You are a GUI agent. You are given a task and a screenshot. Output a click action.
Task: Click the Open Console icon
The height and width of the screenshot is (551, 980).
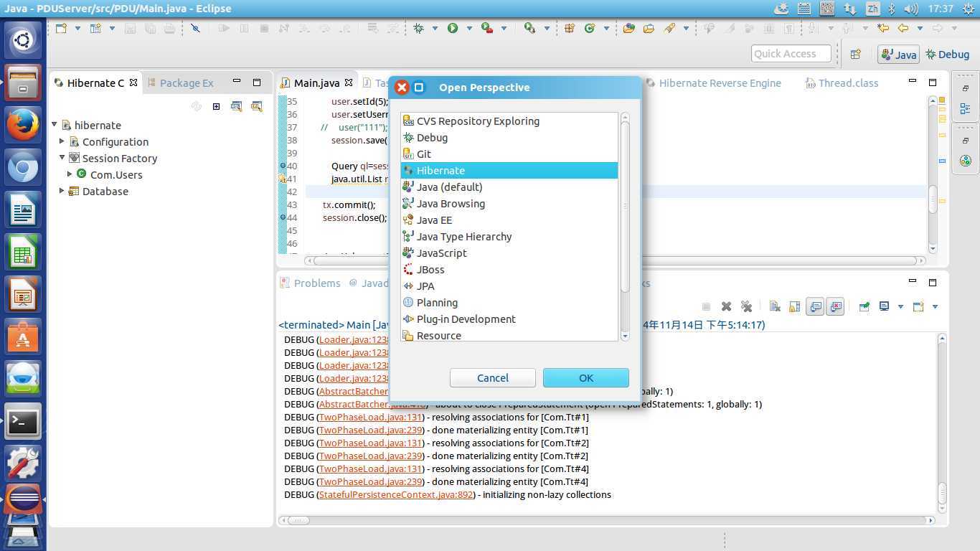tap(918, 306)
